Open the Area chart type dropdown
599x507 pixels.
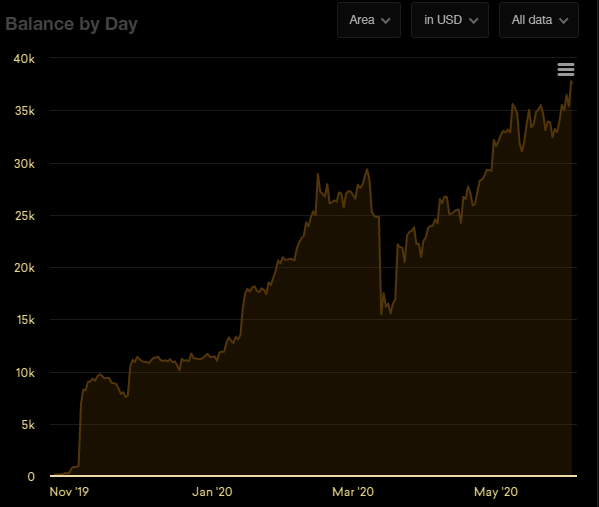click(x=369, y=20)
